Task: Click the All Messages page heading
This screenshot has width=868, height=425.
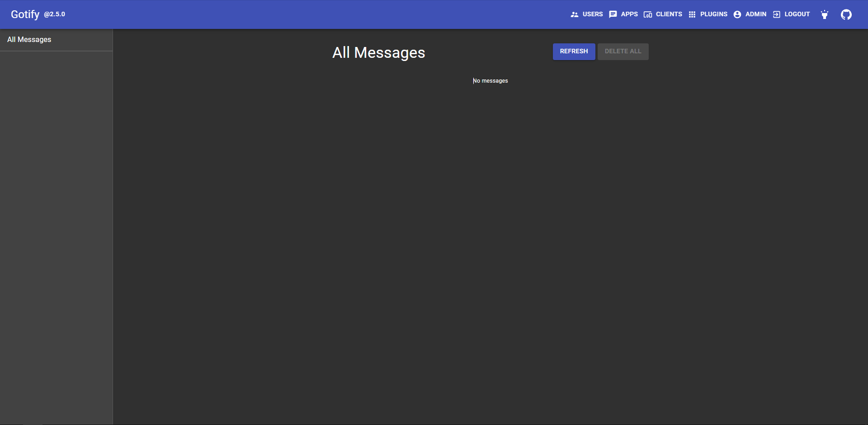Action: click(x=379, y=52)
